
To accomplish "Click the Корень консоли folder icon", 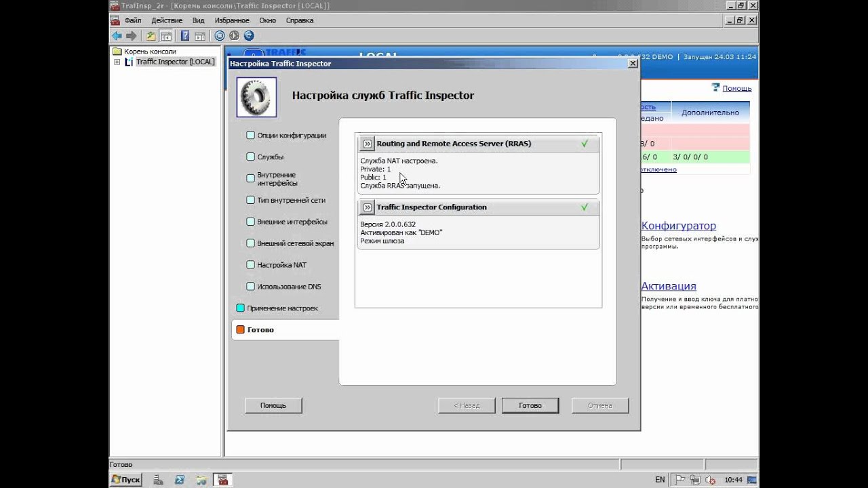I will pos(117,52).
